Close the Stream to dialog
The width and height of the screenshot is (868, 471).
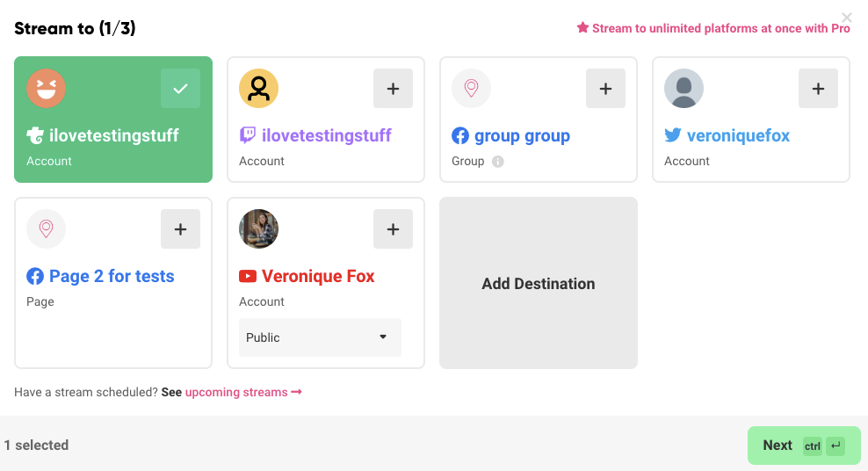point(846,18)
